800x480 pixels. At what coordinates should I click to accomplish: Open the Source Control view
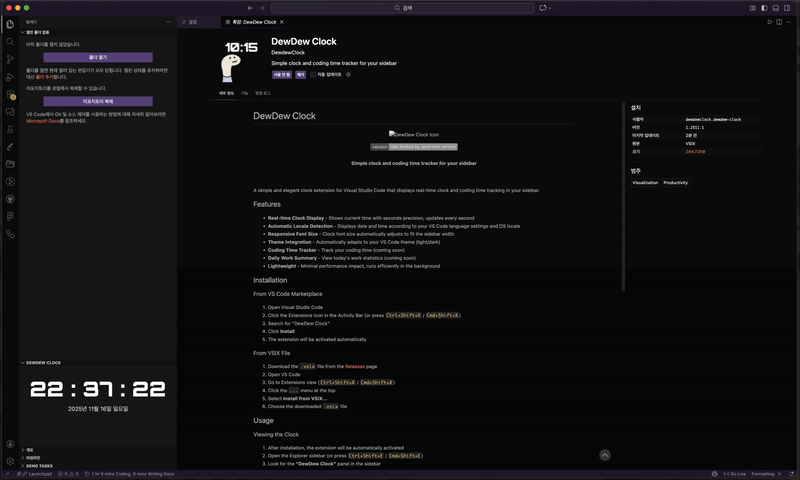pos(10,59)
